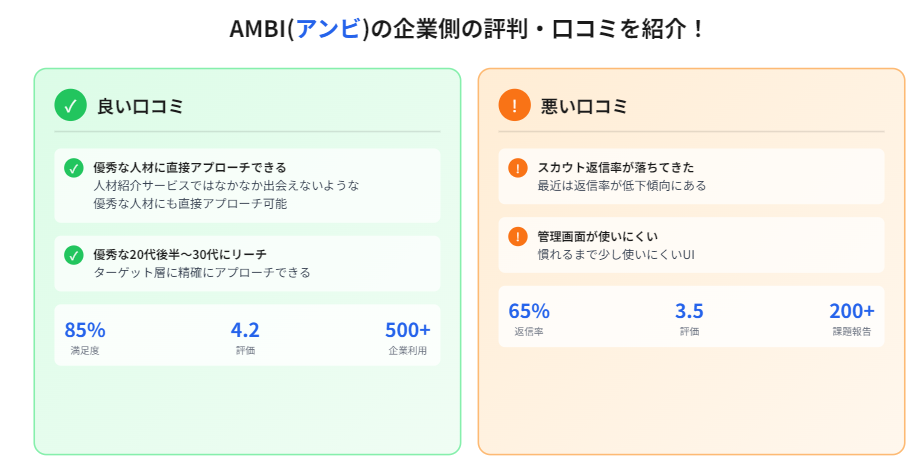Screen dimensions: 921x472
Task: Click warning icon next to 管理画面が使いにくい
Action: [517, 236]
